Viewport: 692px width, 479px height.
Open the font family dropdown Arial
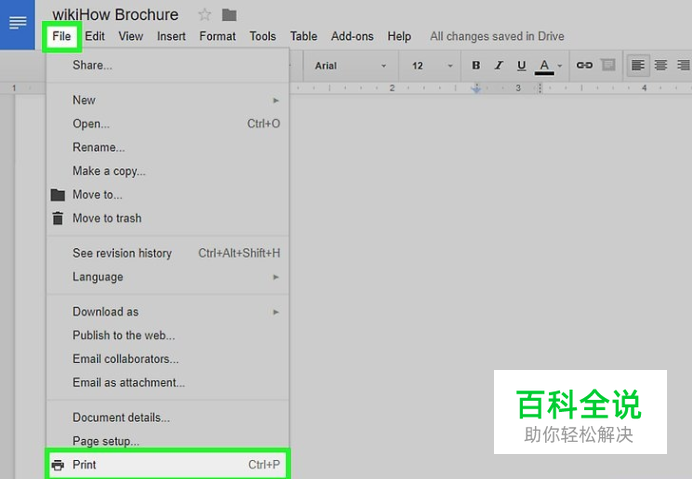[x=350, y=66]
